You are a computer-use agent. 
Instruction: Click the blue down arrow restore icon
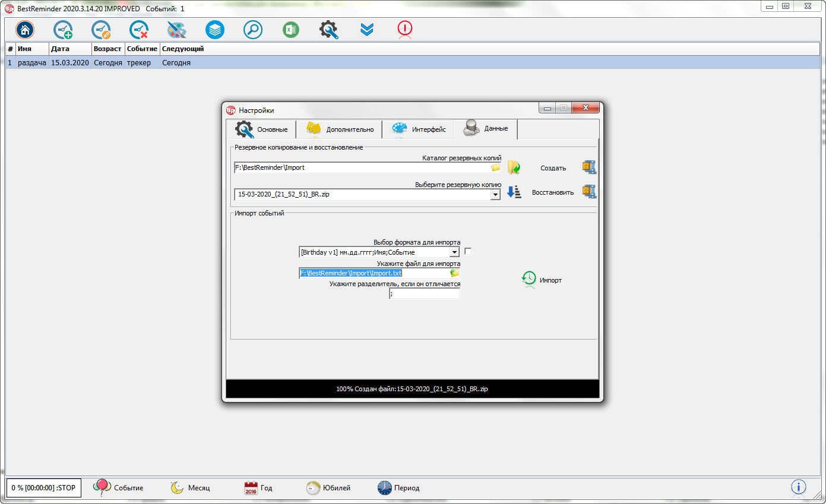[514, 192]
